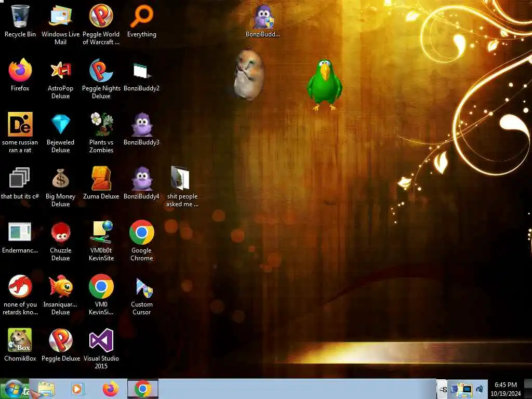
Task: Select Peggle World of Warcraft icon
Action: click(x=101, y=24)
